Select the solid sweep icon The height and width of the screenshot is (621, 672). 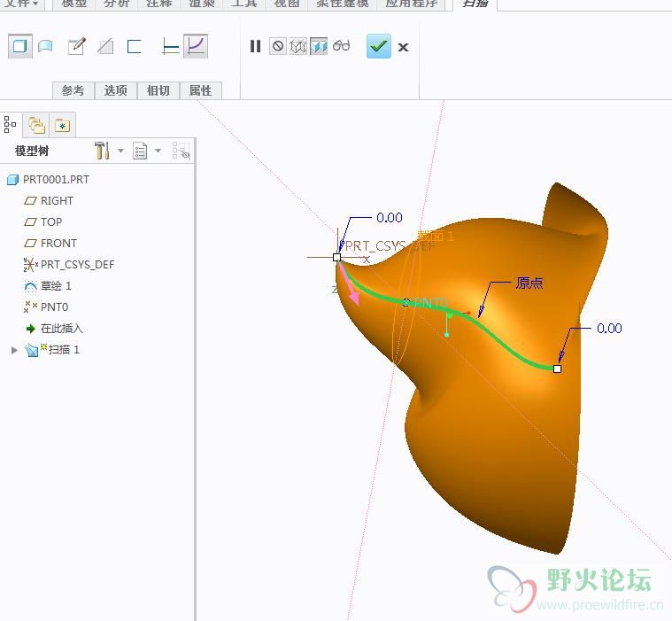coord(19,46)
